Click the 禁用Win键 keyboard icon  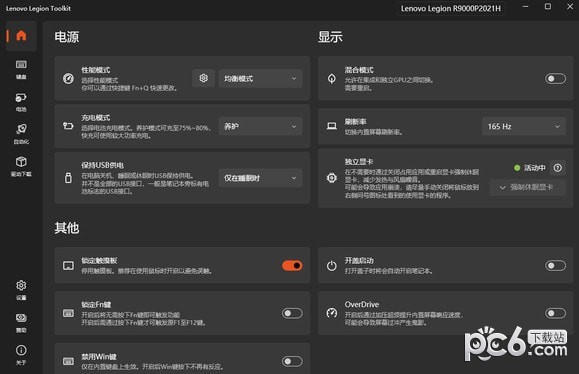(68, 361)
